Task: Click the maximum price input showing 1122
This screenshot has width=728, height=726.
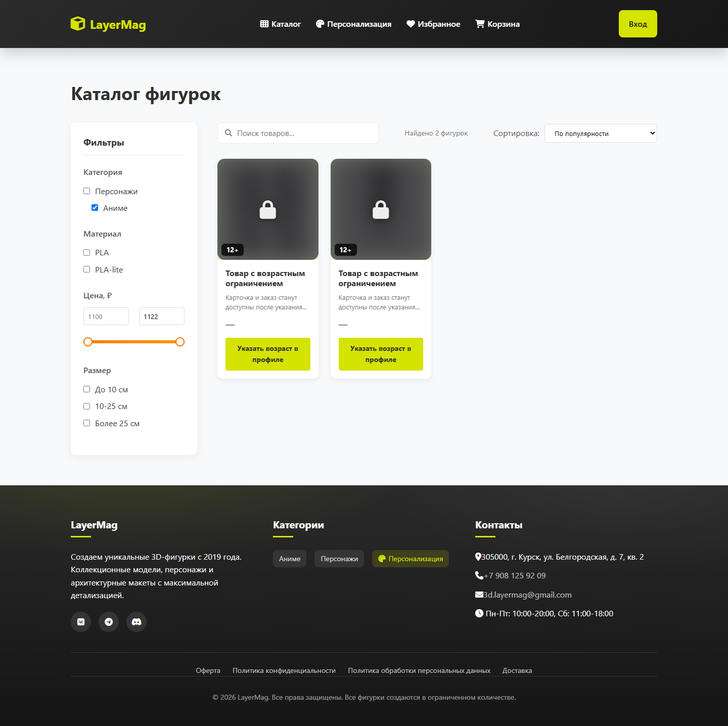Action: click(x=162, y=316)
